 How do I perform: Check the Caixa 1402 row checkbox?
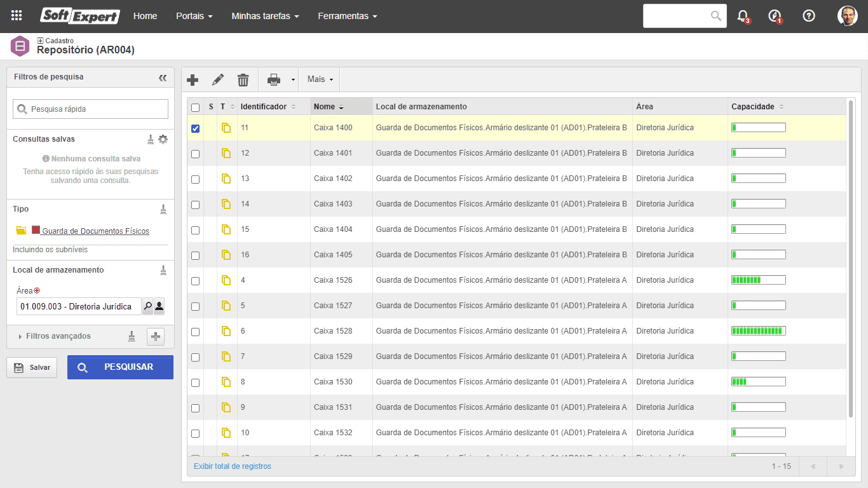195,179
